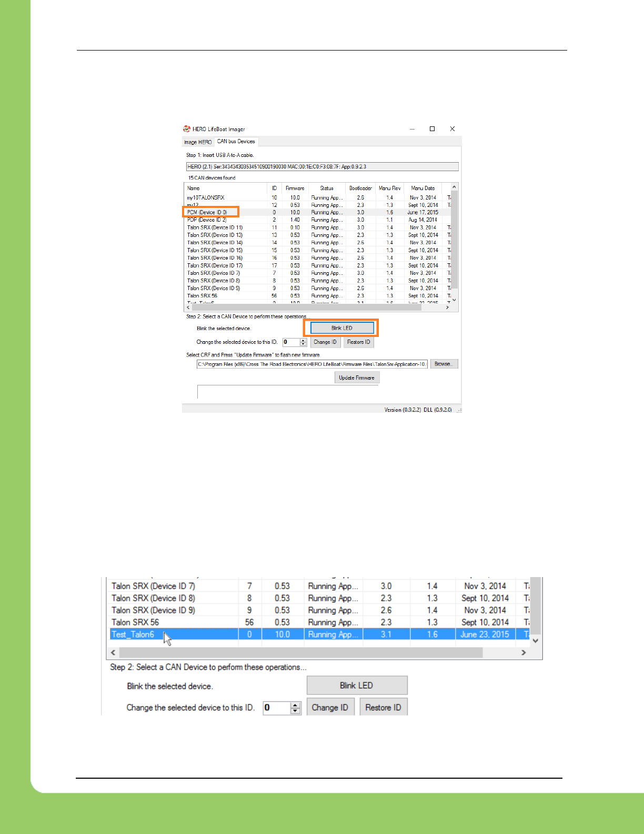Click Change ID button in the upper window

coord(325,342)
